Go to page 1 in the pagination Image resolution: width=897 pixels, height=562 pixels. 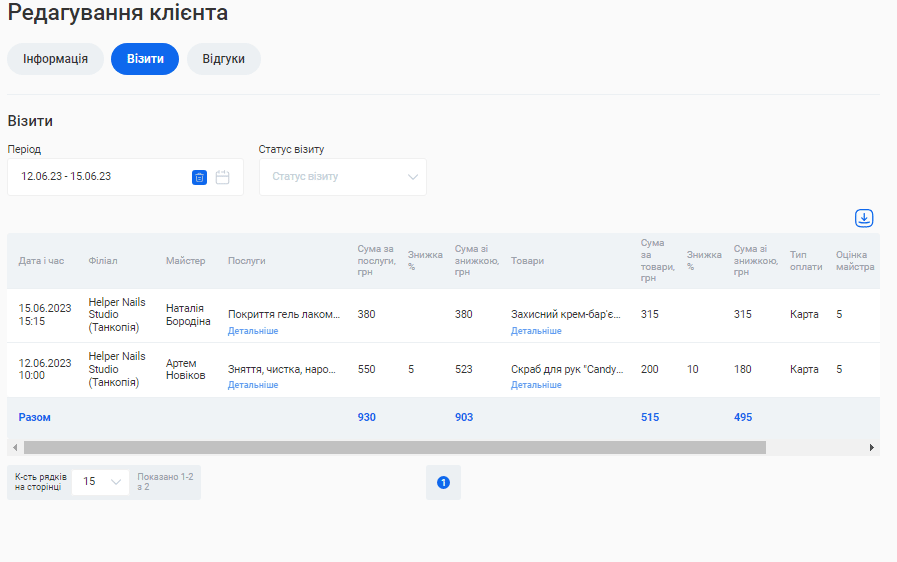(x=443, y=482)
